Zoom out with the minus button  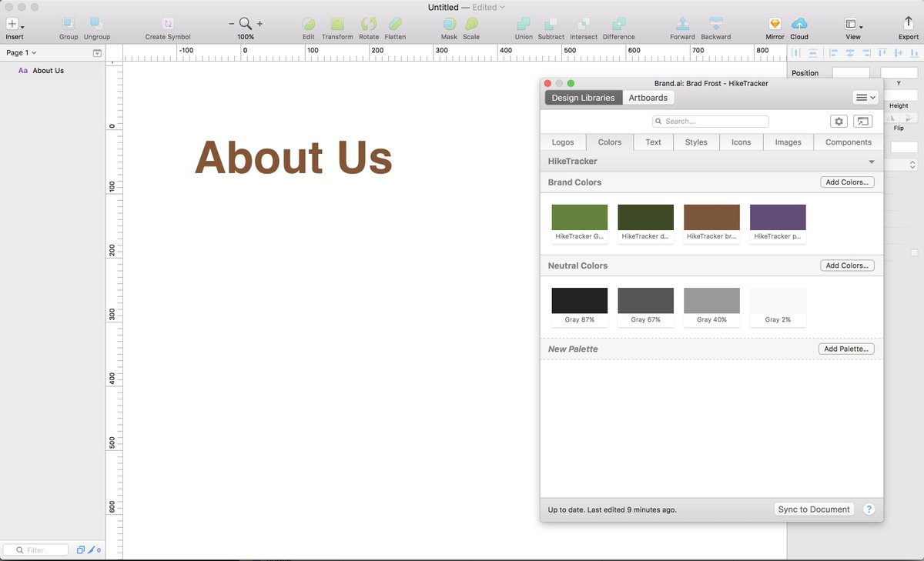(x=232, y=24)
